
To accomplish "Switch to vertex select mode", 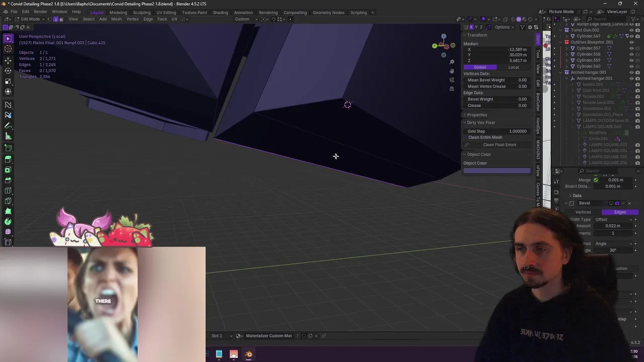I will (49, 19).
